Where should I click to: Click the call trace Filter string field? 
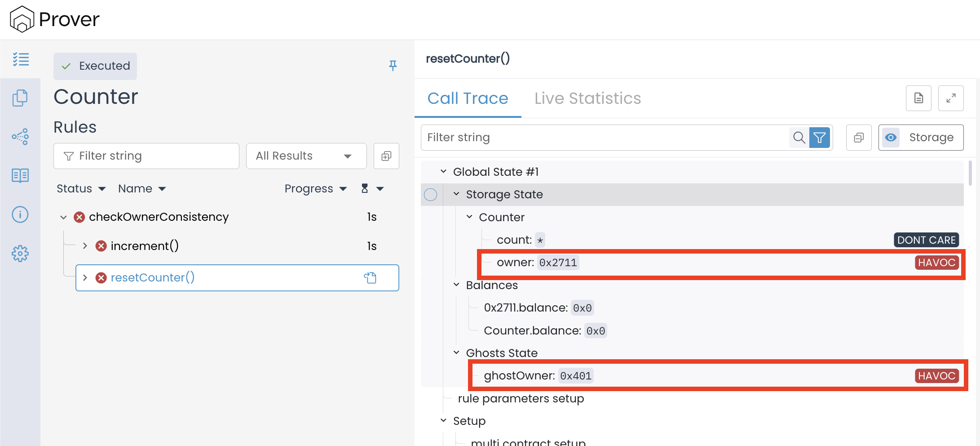coord(604,138)
